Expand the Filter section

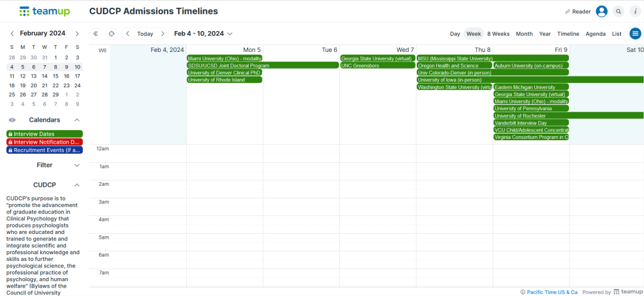coord(76,165)
